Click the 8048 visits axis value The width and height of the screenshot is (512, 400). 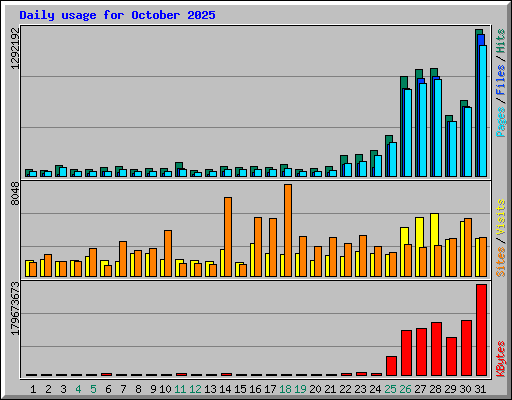pyautogui.click(x=15, y=193)
